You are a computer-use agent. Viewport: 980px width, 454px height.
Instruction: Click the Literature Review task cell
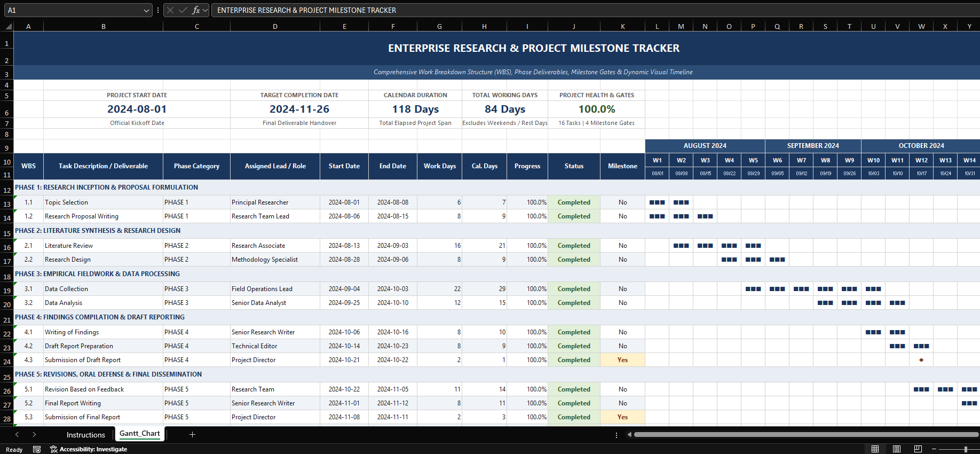pos(104,246)
